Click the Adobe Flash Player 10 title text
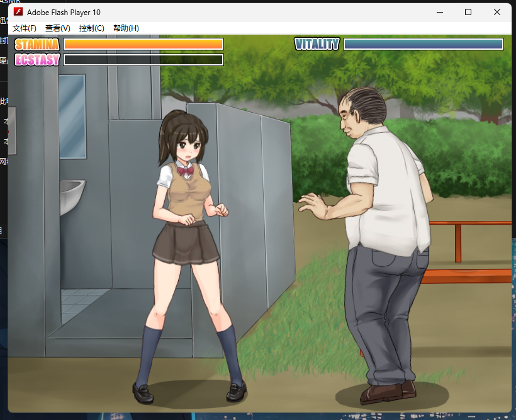Viewport: 516px width, 420px height. click(64, 13)
